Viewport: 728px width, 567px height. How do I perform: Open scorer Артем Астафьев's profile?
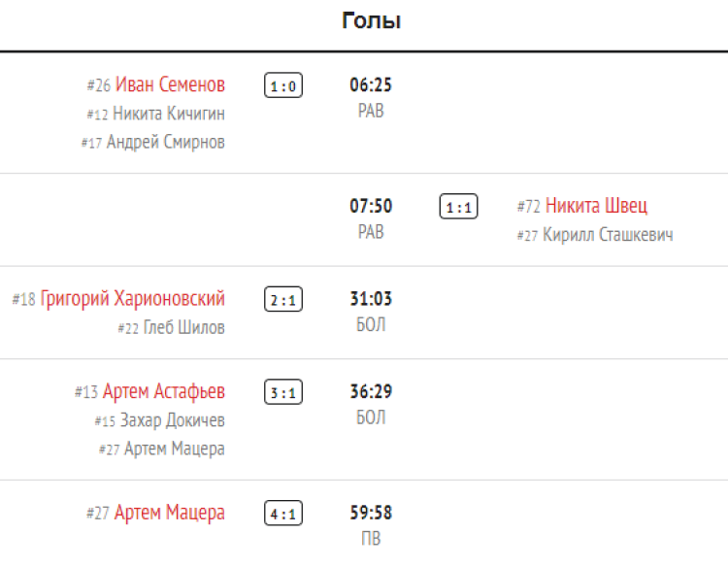(x=163, y=392)
